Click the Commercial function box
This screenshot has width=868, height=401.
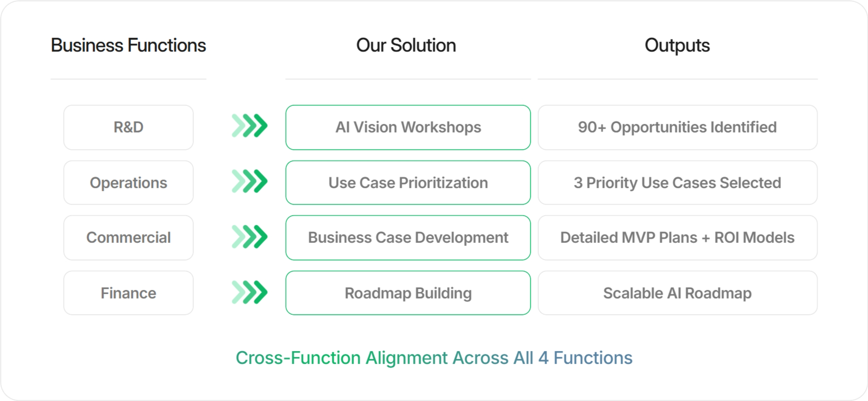[x=129, y=237]
